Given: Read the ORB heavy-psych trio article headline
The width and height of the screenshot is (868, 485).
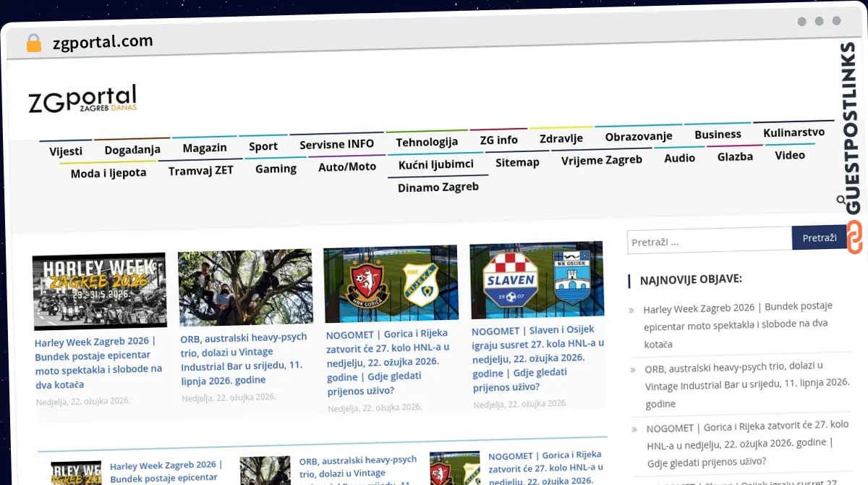Looking at the screenshot, I should click(x=244, y=358).
